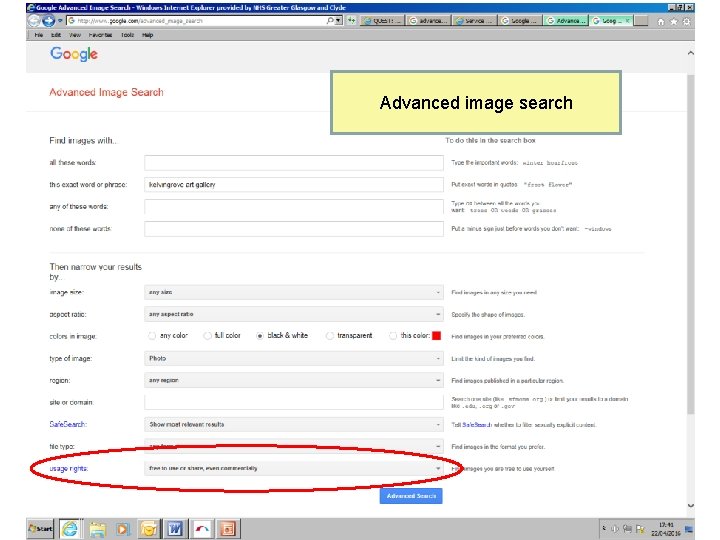Open the aspect ratio dropdown
Screen dimensions: 720x540
[294, 314]
